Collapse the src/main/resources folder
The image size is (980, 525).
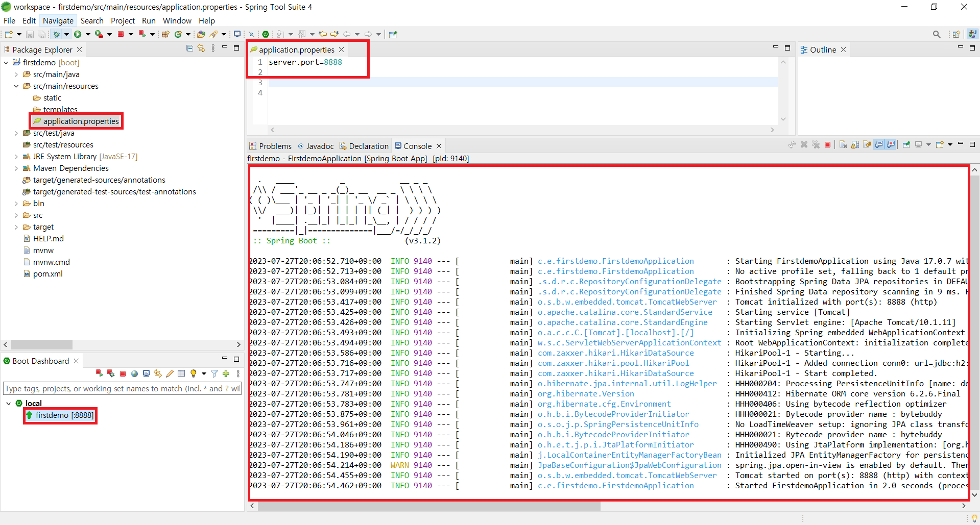click(x=16, y=86)
